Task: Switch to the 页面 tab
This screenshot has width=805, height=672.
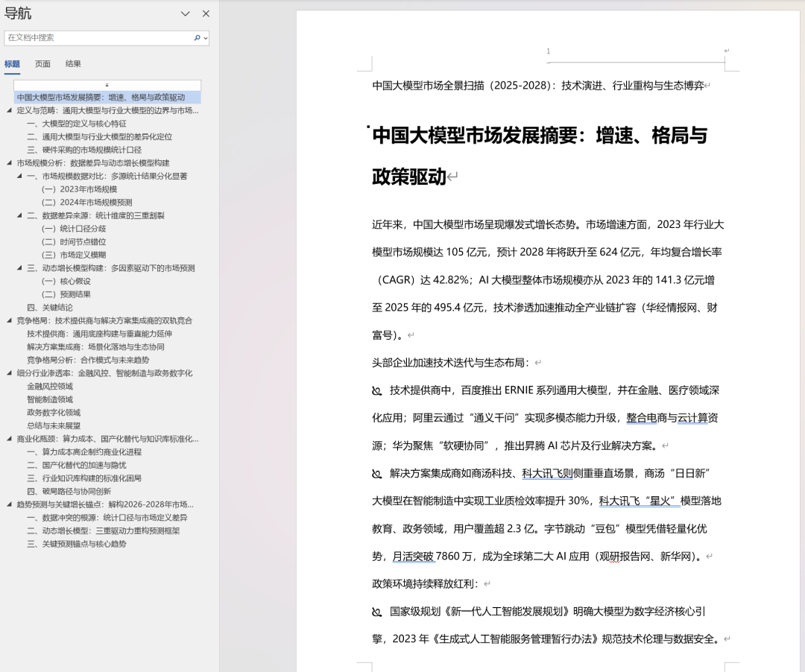Action: point(42,64)
